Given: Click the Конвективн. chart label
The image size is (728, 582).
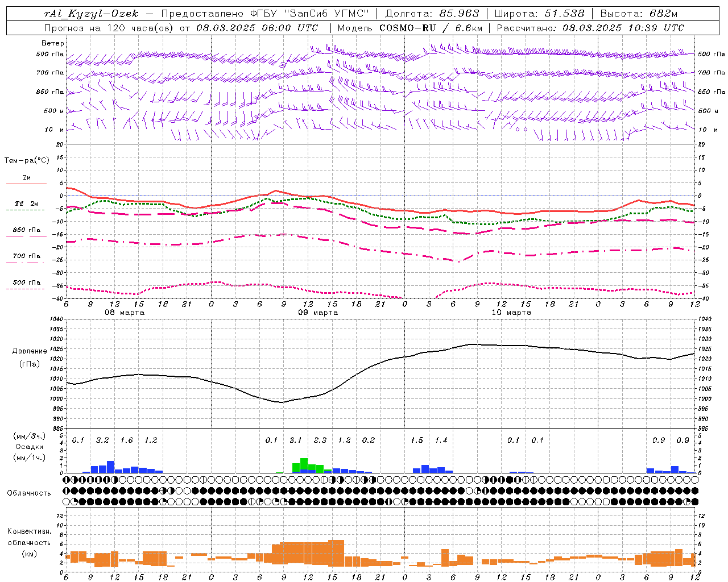Looking at the screenshot, I should tap(30, 531).
